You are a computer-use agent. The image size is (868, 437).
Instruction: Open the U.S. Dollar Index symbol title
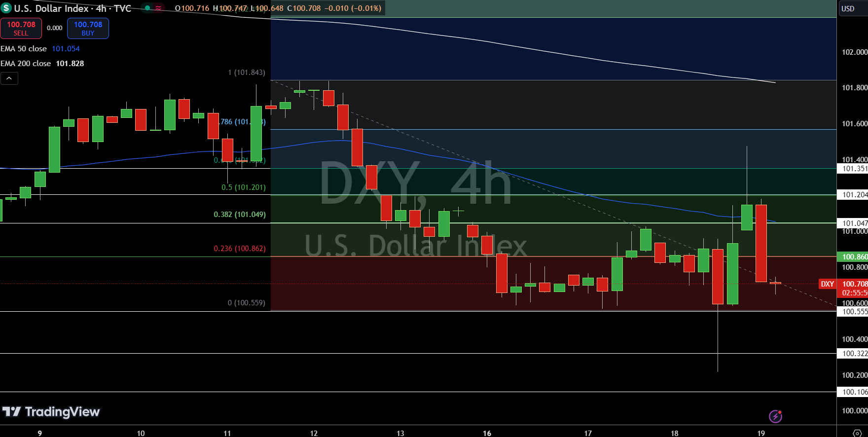click(x=72, y=8)
